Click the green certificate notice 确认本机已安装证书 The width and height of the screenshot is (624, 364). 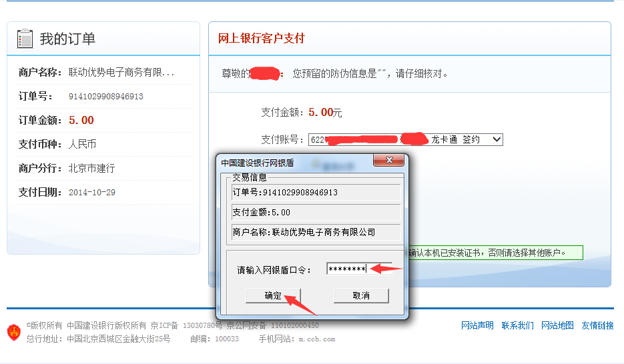pos(495,253)
